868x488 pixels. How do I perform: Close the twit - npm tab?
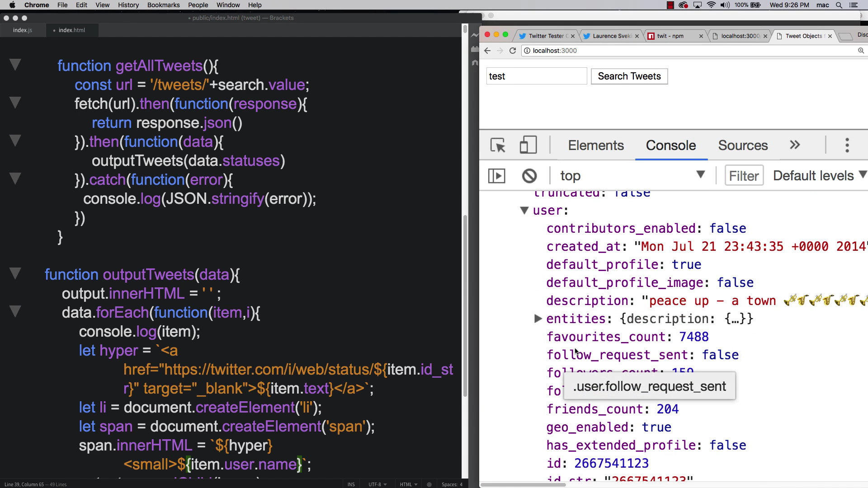(701, 36)
